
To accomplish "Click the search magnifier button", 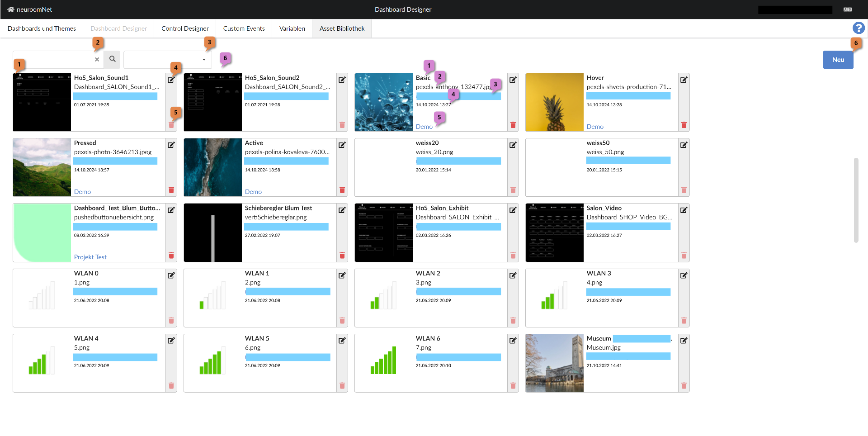I will click(x=113, y=59).
